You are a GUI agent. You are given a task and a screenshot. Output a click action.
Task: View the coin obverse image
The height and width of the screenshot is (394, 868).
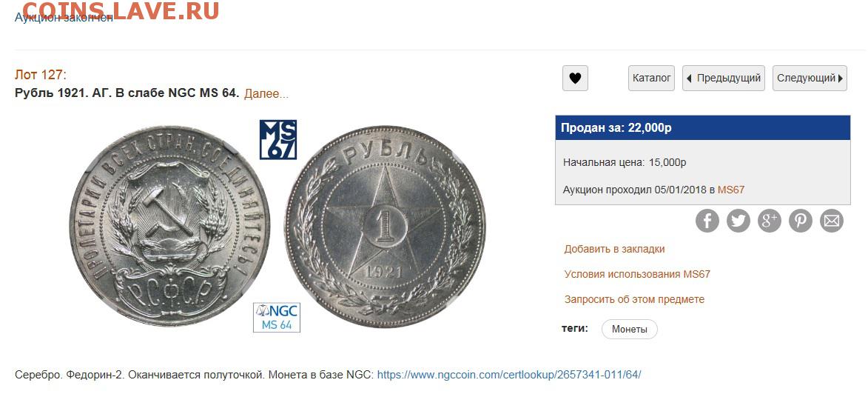coord(169,226)
